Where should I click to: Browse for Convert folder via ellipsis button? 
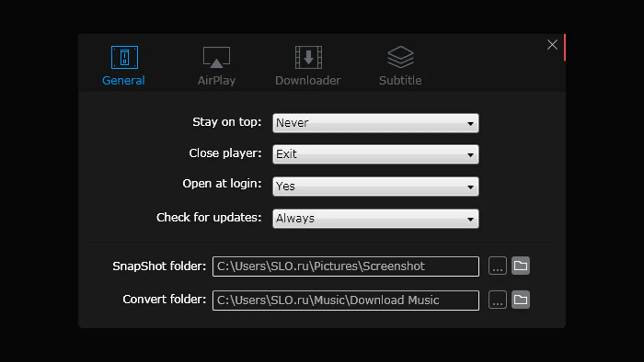(x=498, y=300)
